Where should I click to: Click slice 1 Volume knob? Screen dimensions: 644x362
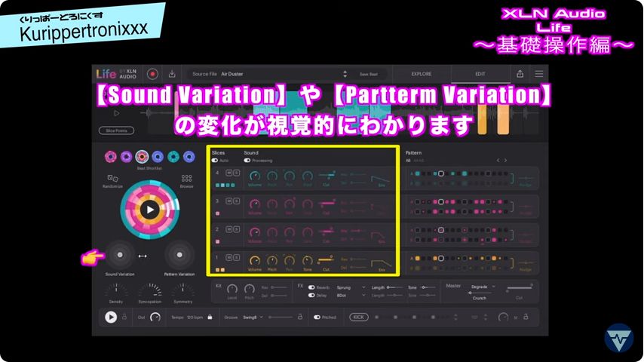[x=255, y=261]
